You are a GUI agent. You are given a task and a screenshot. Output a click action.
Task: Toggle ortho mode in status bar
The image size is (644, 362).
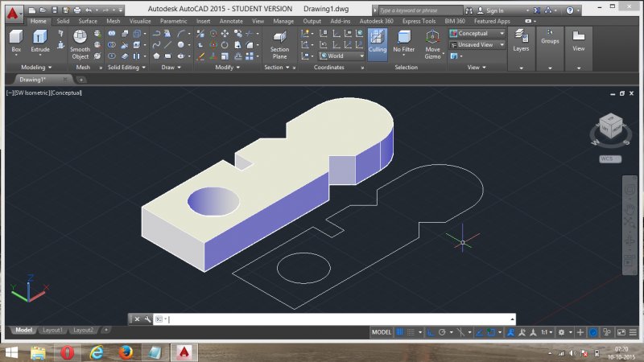(430, 332)
